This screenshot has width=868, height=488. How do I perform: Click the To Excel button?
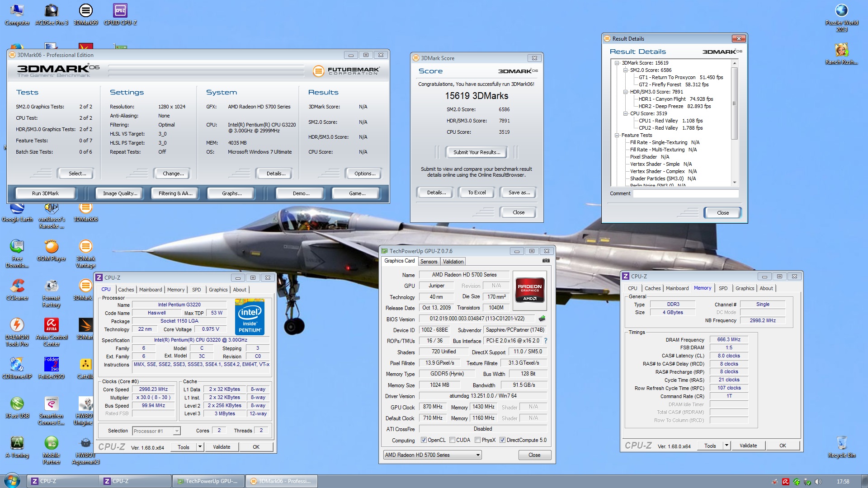coord(477,192)
